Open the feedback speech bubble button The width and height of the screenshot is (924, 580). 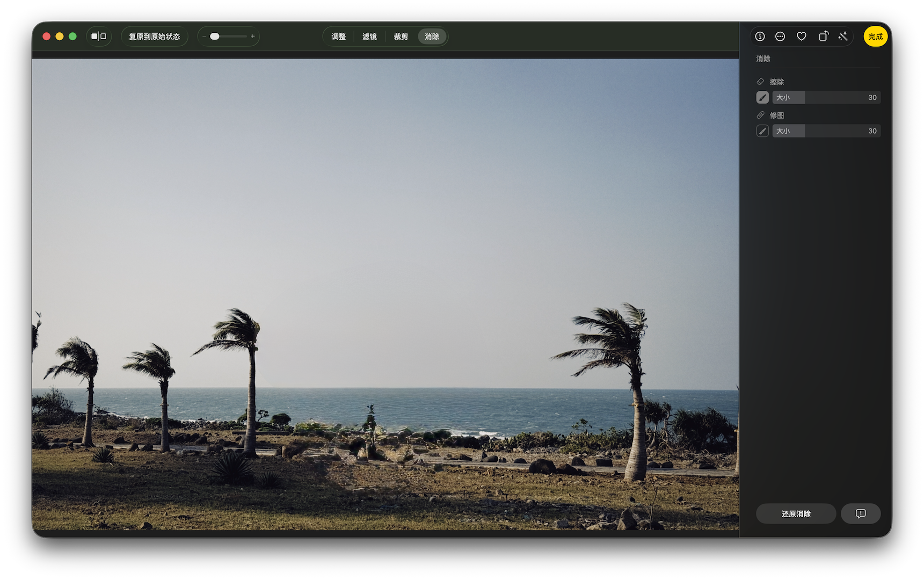tap(860, 514)
